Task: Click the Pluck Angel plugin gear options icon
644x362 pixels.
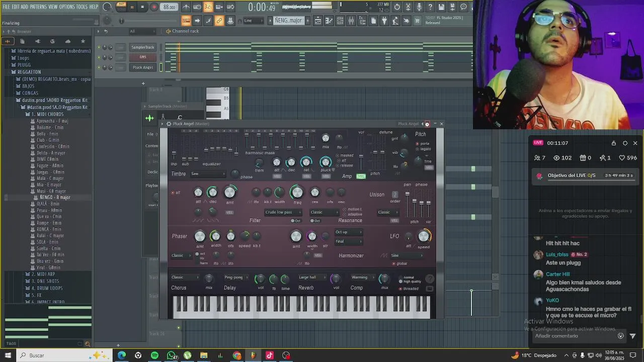Action: coord(169,124)
